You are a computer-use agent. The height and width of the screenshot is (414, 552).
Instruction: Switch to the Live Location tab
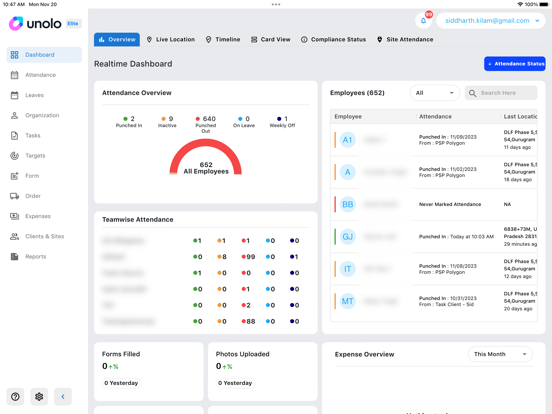tap(171, 39)
